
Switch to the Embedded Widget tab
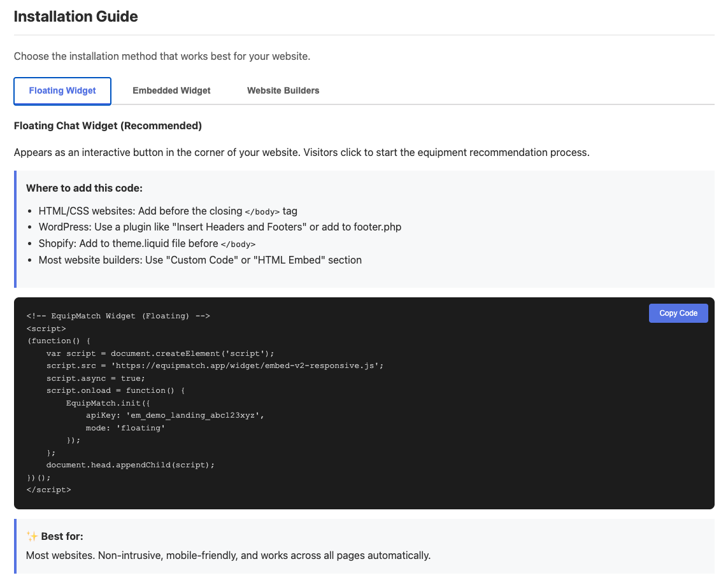coord(171,90)
